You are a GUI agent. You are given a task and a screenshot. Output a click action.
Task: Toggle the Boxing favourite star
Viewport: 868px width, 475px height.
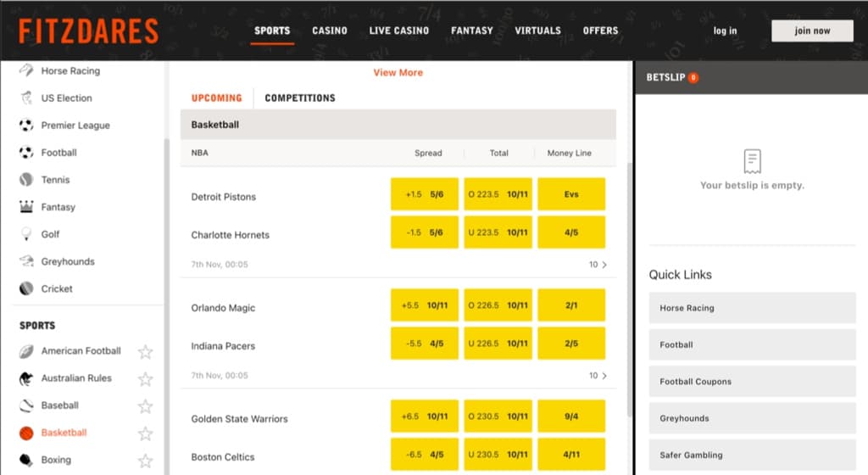click(145, 460)
